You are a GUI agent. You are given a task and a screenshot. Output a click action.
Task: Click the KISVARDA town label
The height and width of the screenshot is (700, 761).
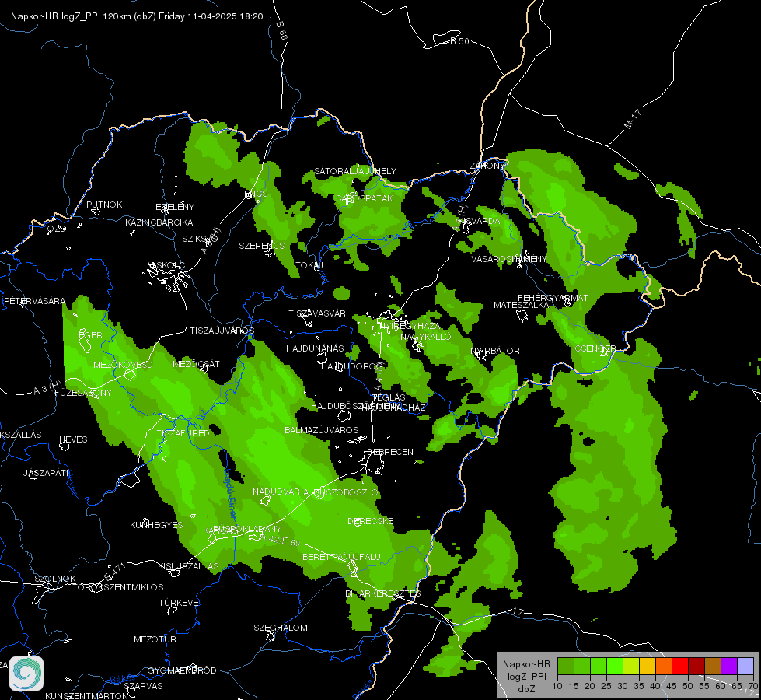479,221
